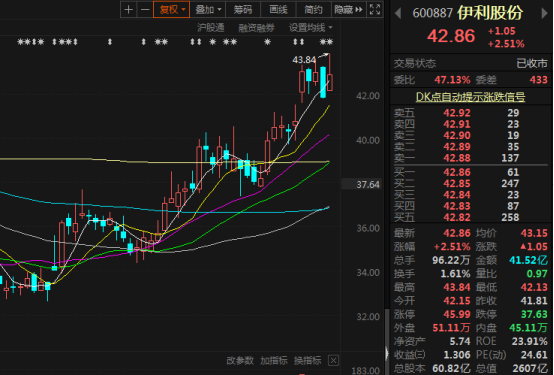The height and width of the screenshot is (375, 554).
Task: Click 改参数 below the chart
Action: (240, 361)
